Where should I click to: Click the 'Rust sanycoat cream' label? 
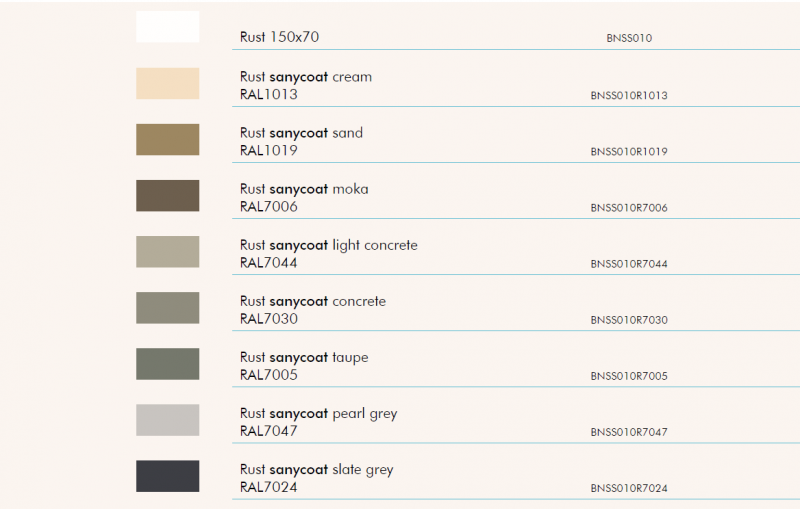pyautogui.click(x=306, y=77)
